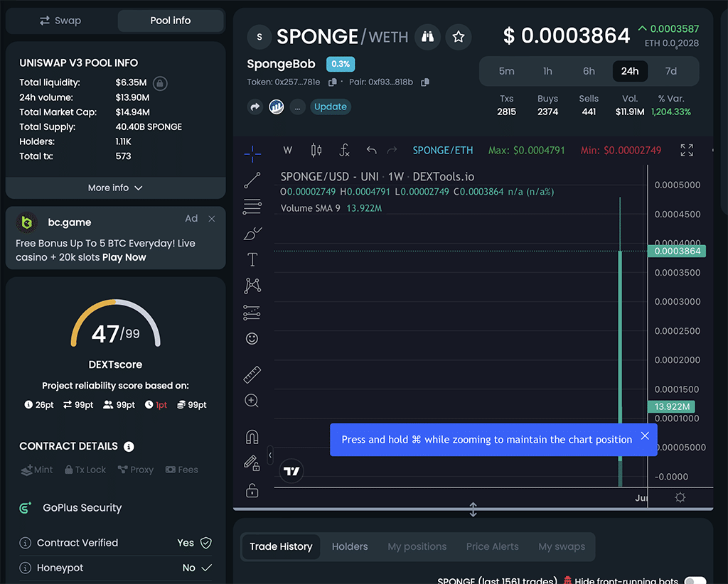Screen dimensions: 728x584
Task: Select the crosshair cursor tool
Action: coord(252,153)
